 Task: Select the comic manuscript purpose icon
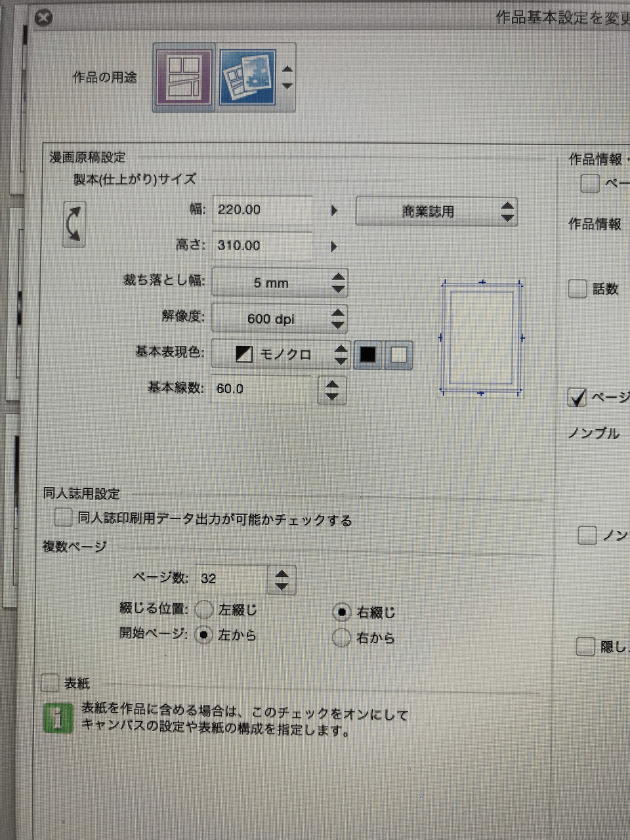click(x=184, y=77)
